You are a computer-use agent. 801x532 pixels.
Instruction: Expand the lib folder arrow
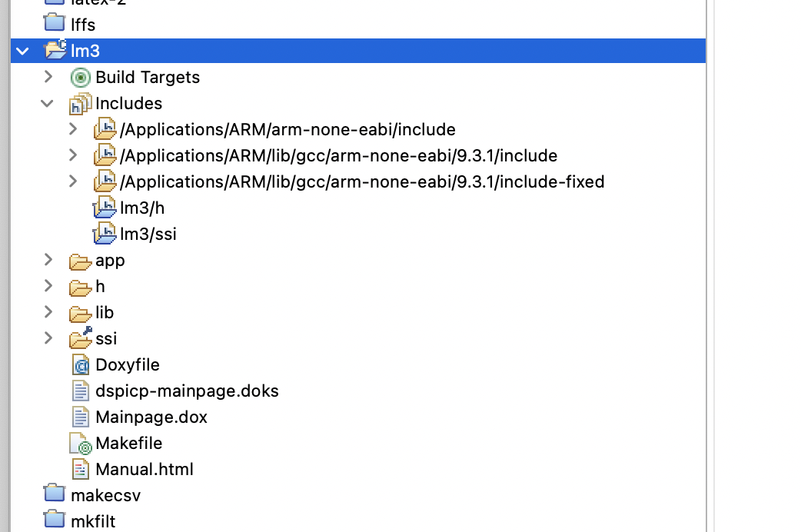(48, 312)
